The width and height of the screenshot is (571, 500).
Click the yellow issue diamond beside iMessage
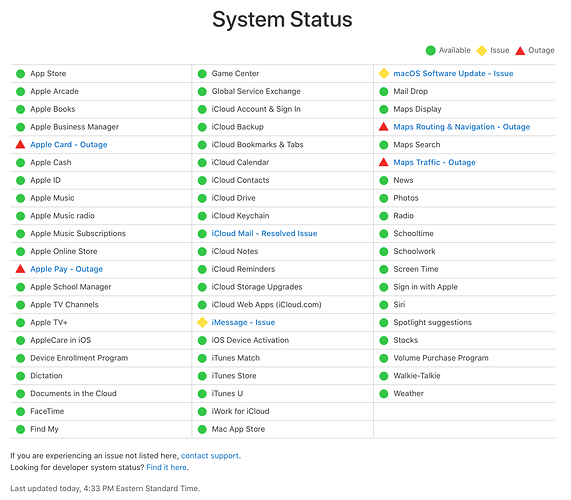click(x=202, y=322)
